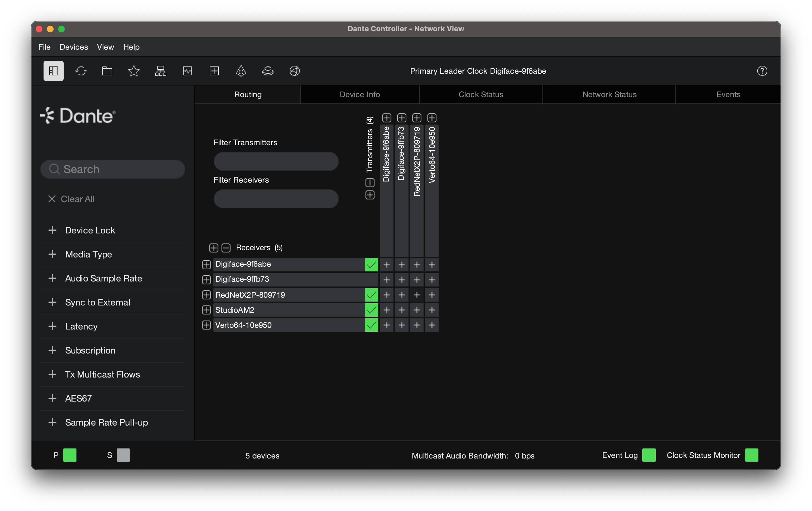This screenshot has width=812, height=511.
Task: Switch to the Network Status tab
Action: click(609, 94)
